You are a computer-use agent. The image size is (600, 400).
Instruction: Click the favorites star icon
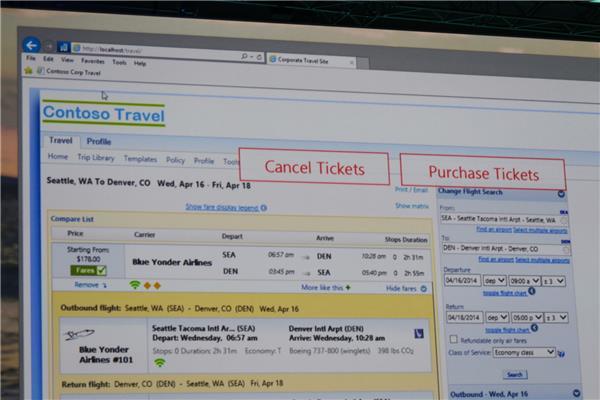29,71
